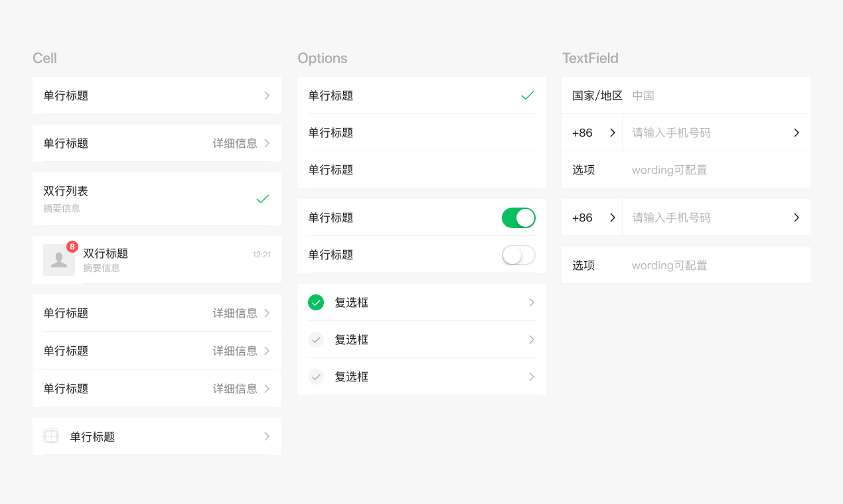Disable the green ON switch beside 单行标题
The image size is (843, 504).
(x=518, y=218)
